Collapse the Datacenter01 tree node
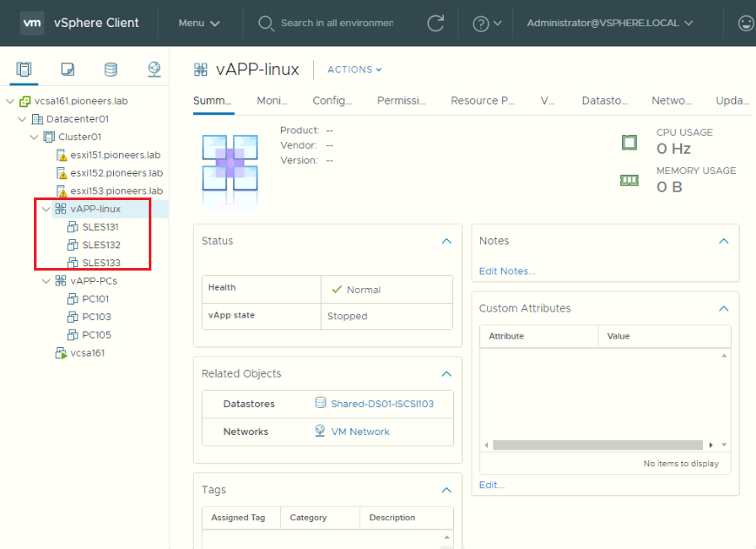Viewport: 756px width, 549px height. (x=22, y=119)
